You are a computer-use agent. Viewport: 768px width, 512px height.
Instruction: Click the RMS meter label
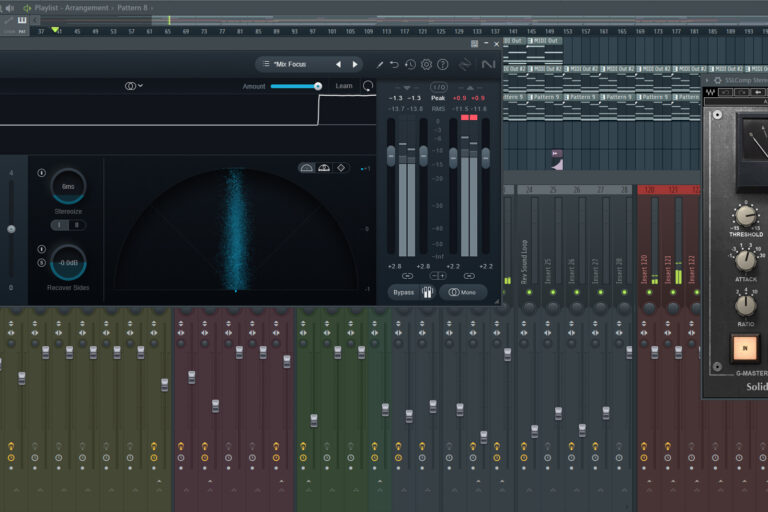pyautogui.click(x=438, y=109)
